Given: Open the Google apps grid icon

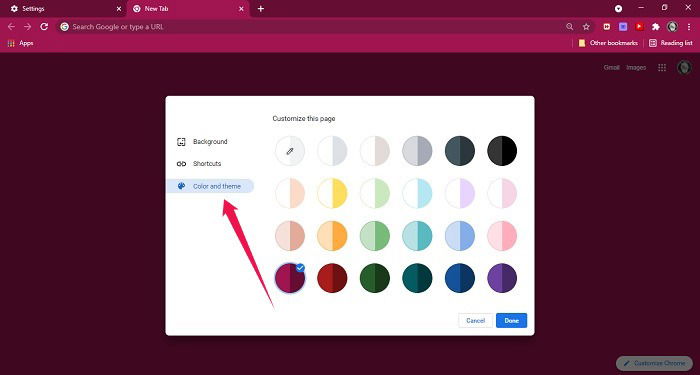Looking at the screenshot, I should [662, 67].
